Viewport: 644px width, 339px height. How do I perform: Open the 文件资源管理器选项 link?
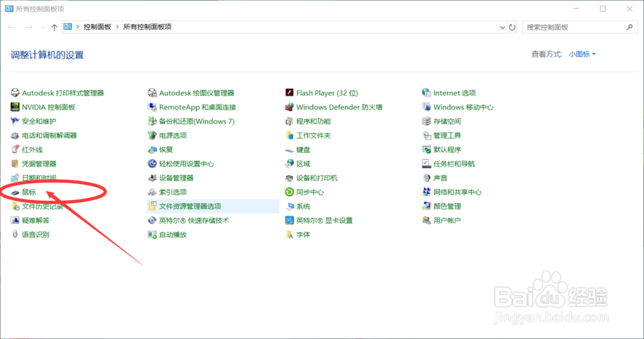[x=190, y=206]
